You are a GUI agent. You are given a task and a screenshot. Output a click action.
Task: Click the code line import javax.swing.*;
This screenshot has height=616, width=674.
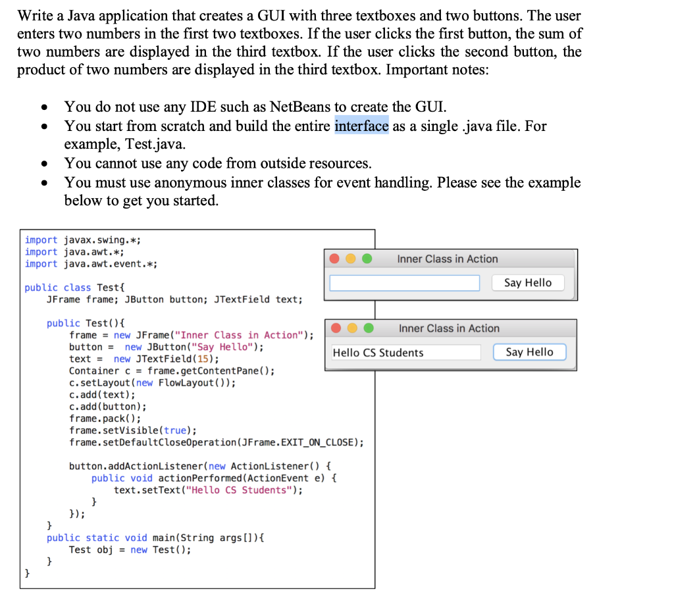pyautogui.click(x=82, y=240)
